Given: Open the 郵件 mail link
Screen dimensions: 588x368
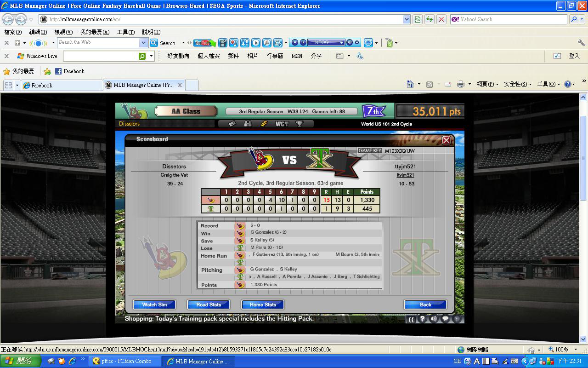Looking at the screenshot, I should point(233,56).
